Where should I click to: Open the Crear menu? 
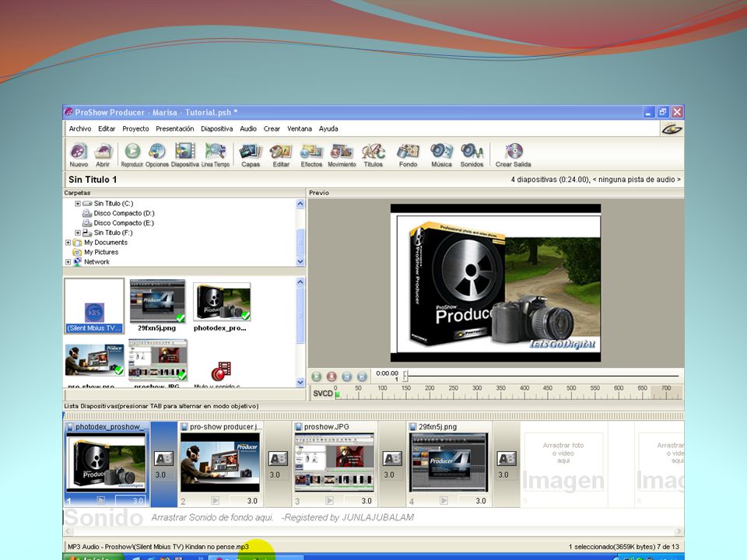click(272, 128)
